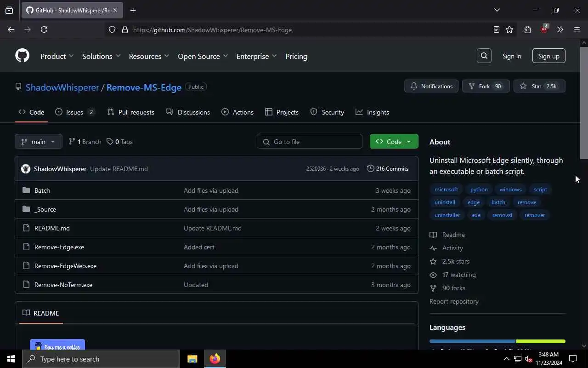Click the Notifications button

(431, 86)
